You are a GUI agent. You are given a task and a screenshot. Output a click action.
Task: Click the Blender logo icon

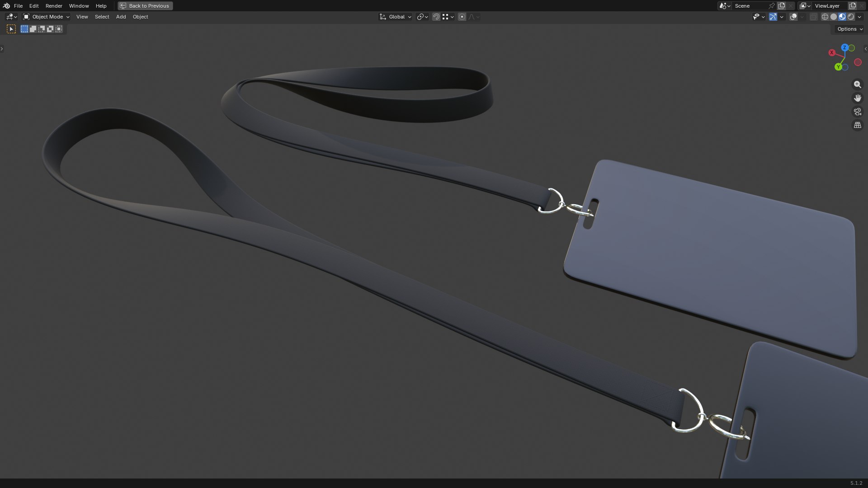[x=6, y=6]
